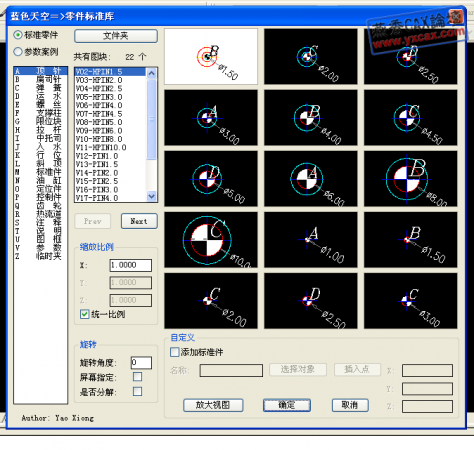Click the ø1.00 pin A thumbnail
Screen dimensions: 474x450
click(x=310, y=240)
